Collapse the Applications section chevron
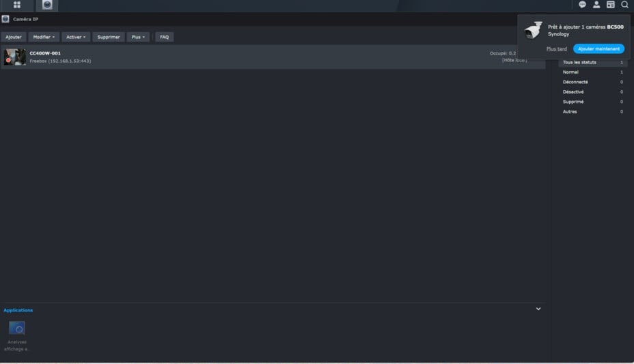This screenshot has height=364, width=634. coord(538,309)
